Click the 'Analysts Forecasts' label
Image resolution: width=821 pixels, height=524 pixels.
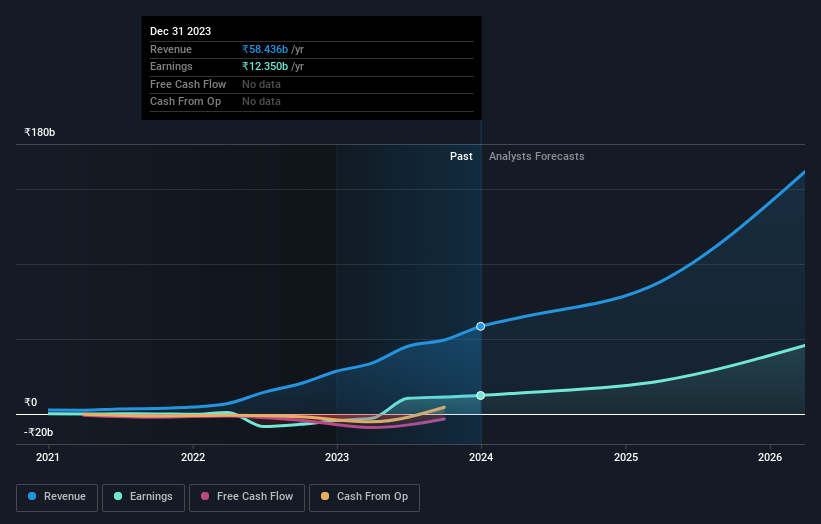coord(537,156)
